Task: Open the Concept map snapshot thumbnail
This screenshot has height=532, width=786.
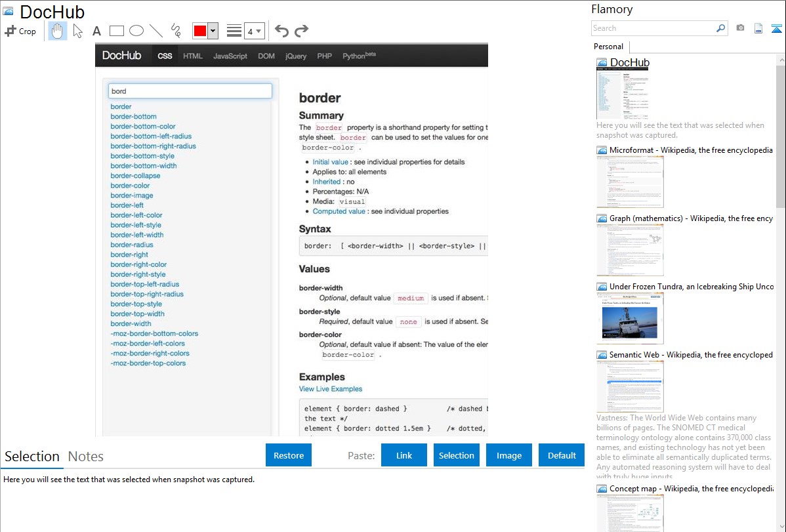Action: [630, 514]
